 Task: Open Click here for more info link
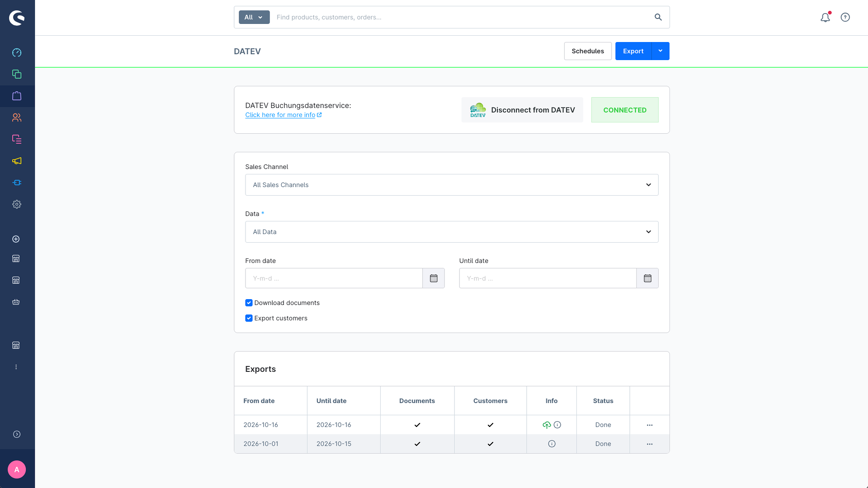283,115
